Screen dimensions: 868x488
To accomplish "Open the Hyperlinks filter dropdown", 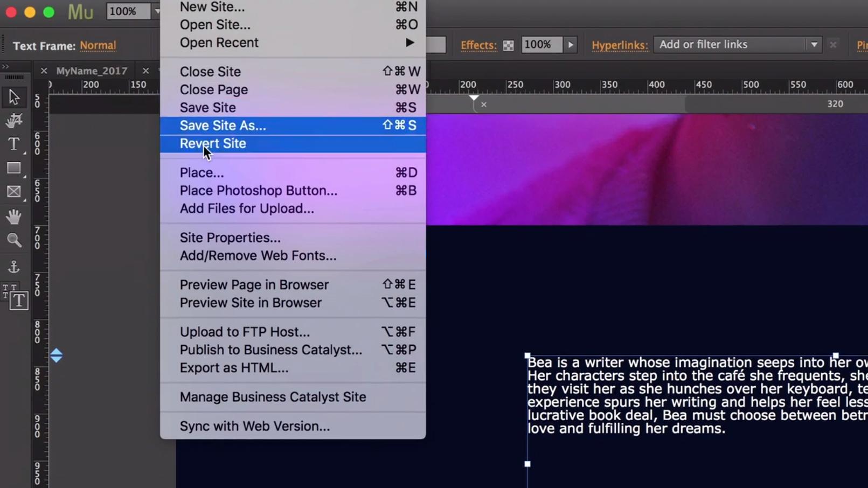I will (x=815, y=44).
